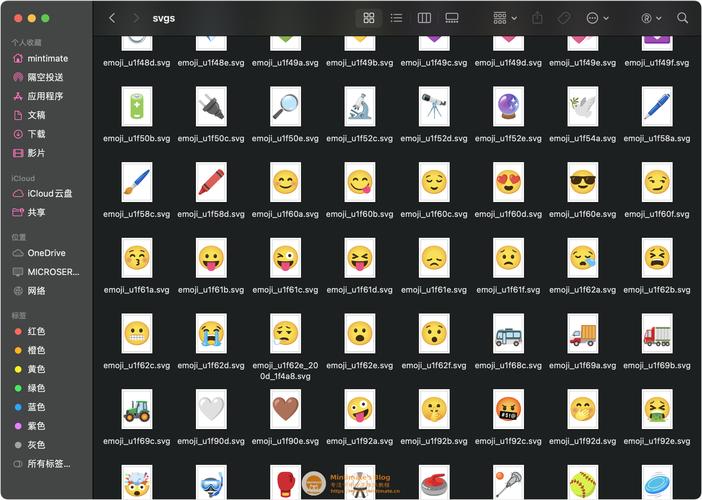Open the group-by dropdown in toolbar
The width and height of the screenshot is (702, 500).
[505, 18]
